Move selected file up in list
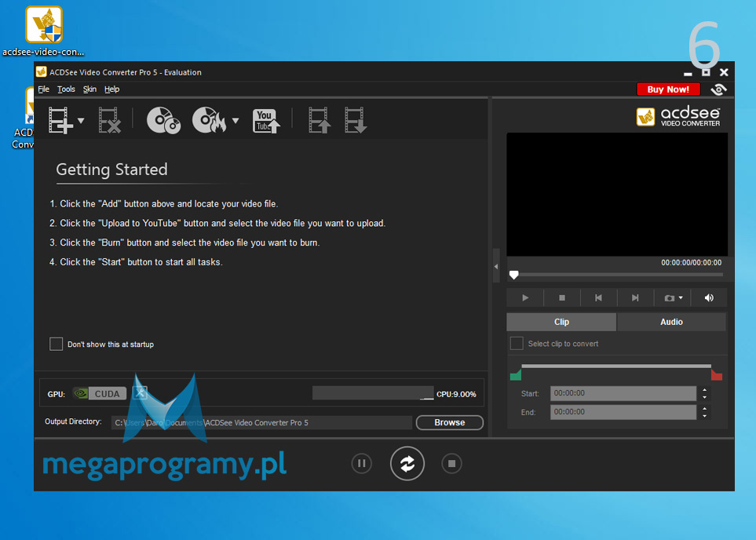Image resolution: width=756 pixels, height=540 pixels. [320, 120]
